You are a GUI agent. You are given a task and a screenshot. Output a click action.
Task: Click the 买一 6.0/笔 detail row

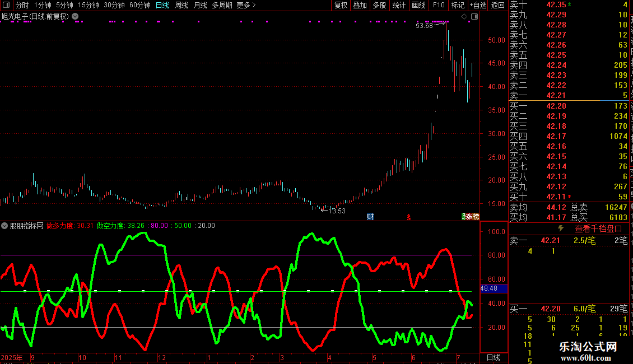pos(569,309)
